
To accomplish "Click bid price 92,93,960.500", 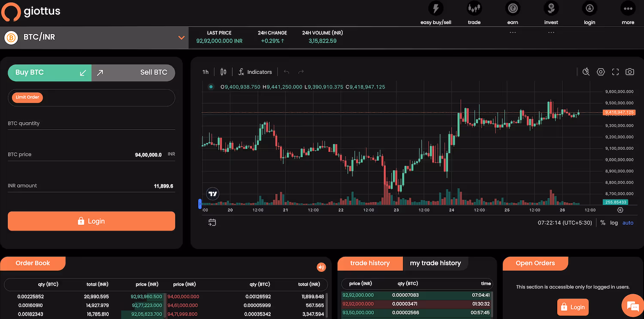I will pyautogui.click(x=146, y=297).
